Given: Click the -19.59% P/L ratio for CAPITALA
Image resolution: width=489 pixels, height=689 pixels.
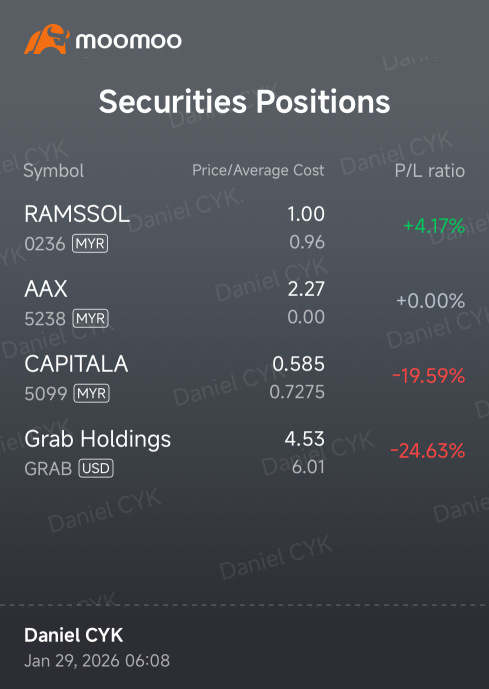Looking at the screenshot, I should (x=428, y=376).
